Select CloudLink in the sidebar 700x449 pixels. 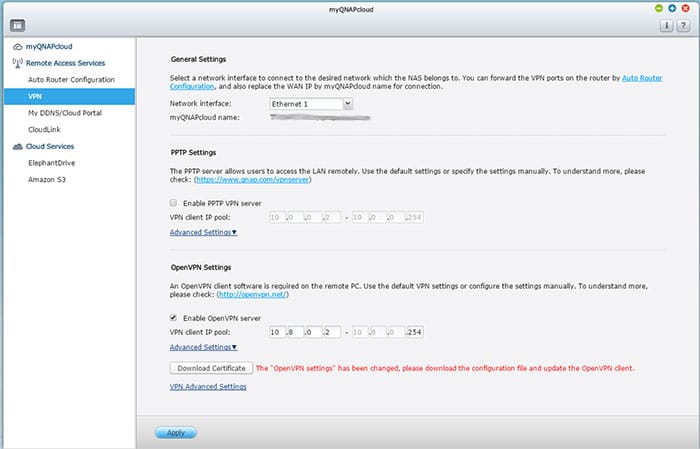pos(46,129)
